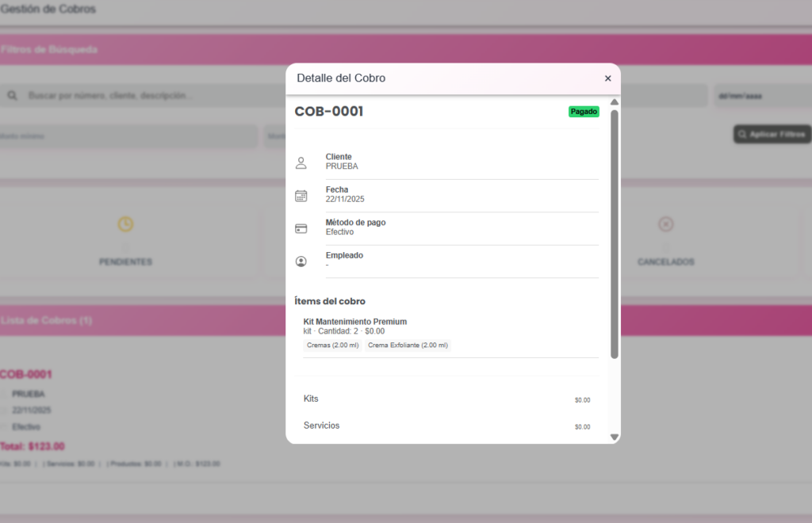Click the Pendientes clock icon
812x523 pixels.
point(125,224)
